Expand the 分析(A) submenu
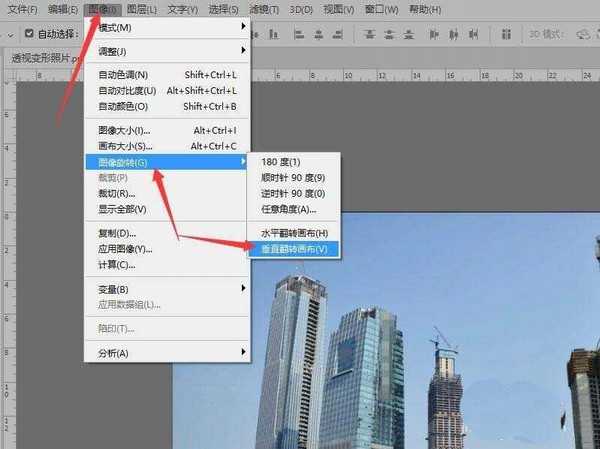This screenshot has width=600, height=449. (165, 353)
